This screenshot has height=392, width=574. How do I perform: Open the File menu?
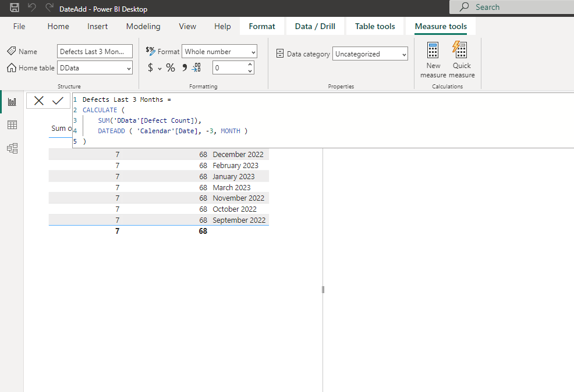click(x=19, y=26)
